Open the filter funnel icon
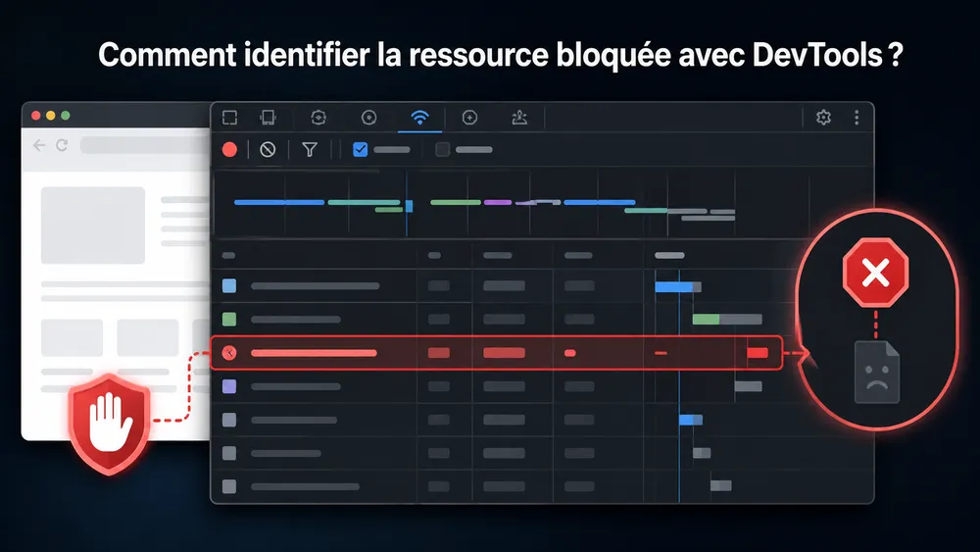This screenshot has height=552, width=980. pyautogui.click(x=310, y=149)
